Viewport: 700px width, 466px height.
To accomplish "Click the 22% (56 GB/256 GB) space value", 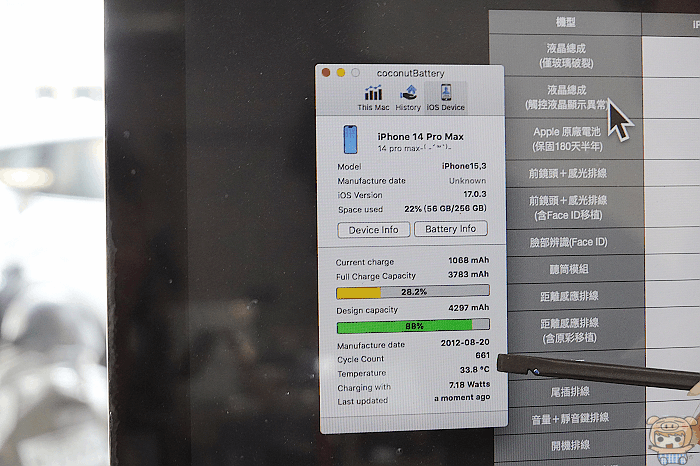I will pos(445,208).
